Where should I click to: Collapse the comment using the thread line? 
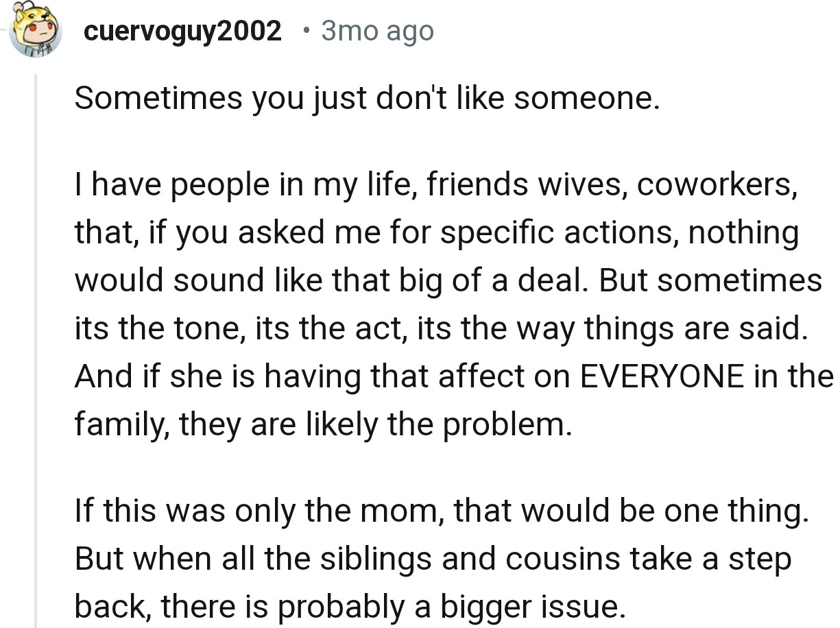pos(36,343)
